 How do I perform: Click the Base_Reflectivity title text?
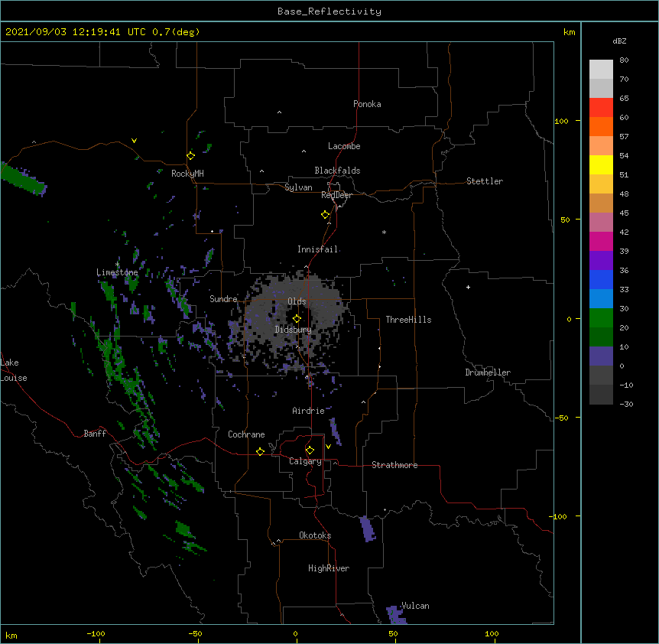pyautogui.click(x=329, y=11)
